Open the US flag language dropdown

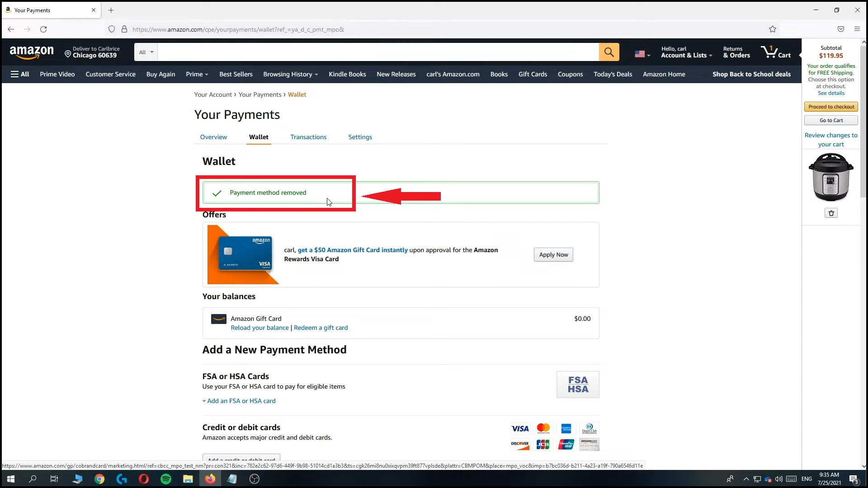click(x=642, y=54)
